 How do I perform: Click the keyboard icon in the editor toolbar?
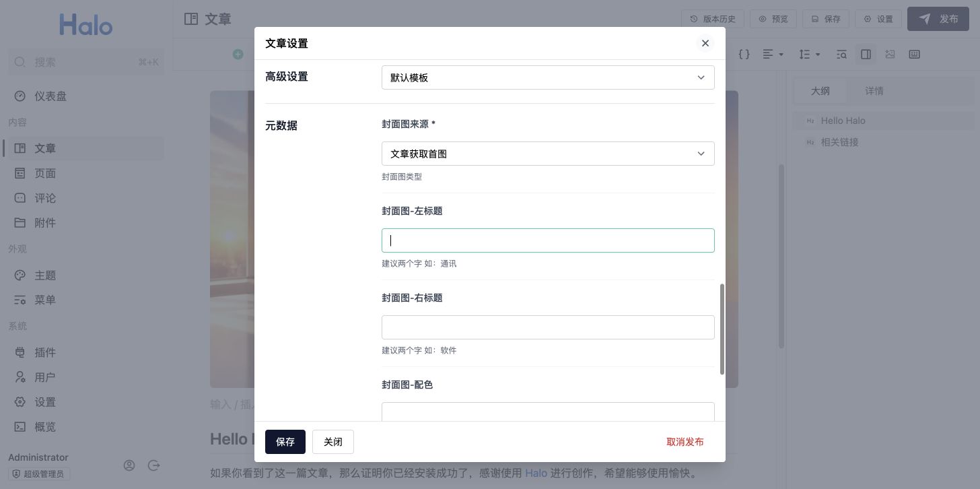[914, 54]
